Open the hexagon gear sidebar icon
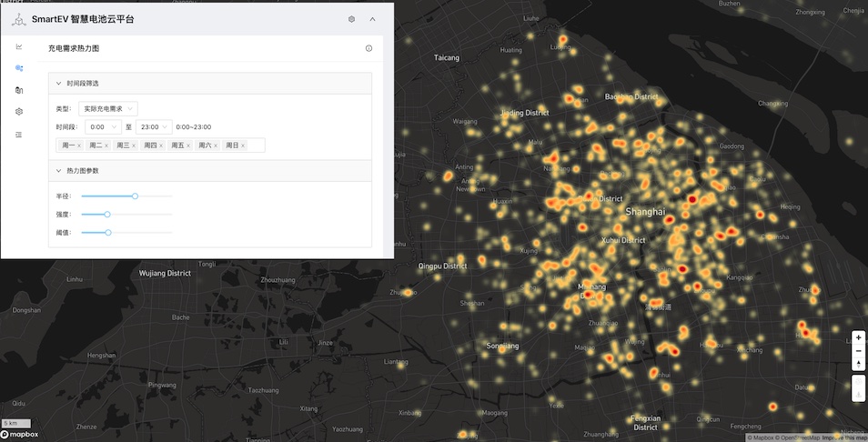This screenshot has width=868, height=442. click(x=19, y=112)
